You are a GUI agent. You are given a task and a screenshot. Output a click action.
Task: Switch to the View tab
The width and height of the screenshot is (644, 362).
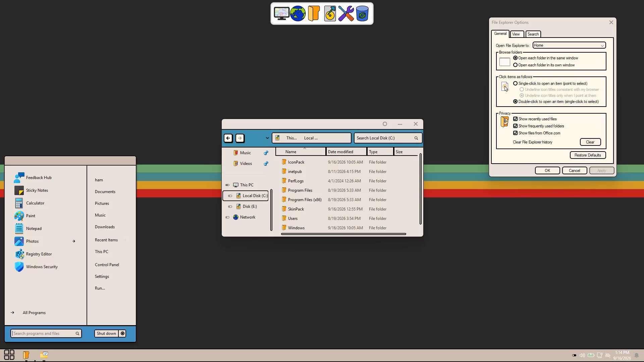516,34
